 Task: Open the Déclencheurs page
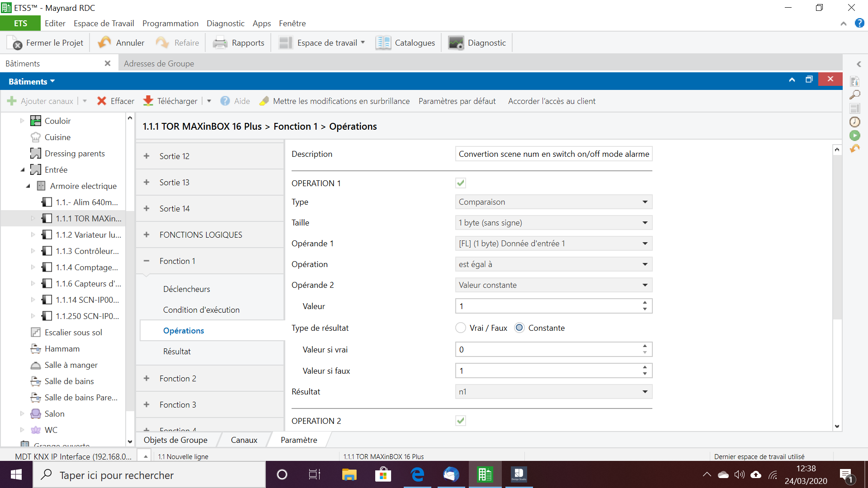click(x=186, y=289)
